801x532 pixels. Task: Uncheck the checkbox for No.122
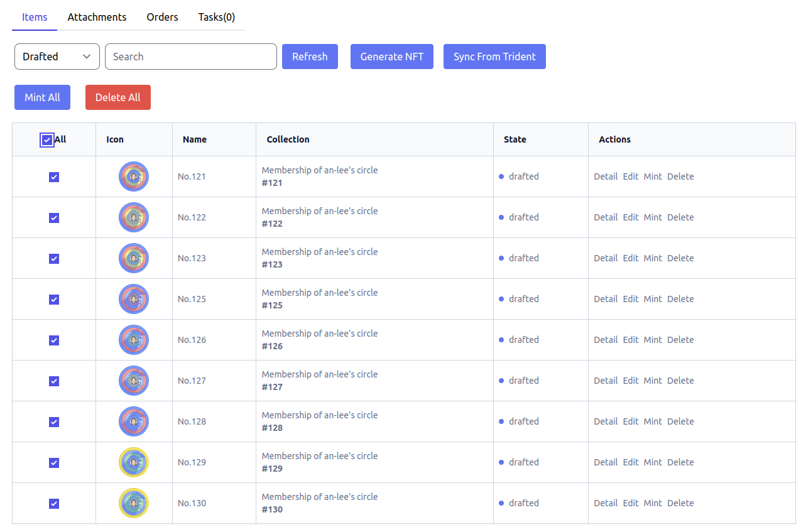click(54, 218)
